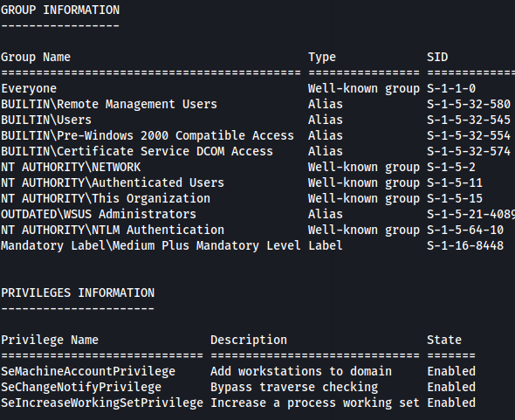Viewport: 515px width, 420px height.
Task: Click the Privilege Name column header
Action: pyautogui.click(x=50, y=341)
